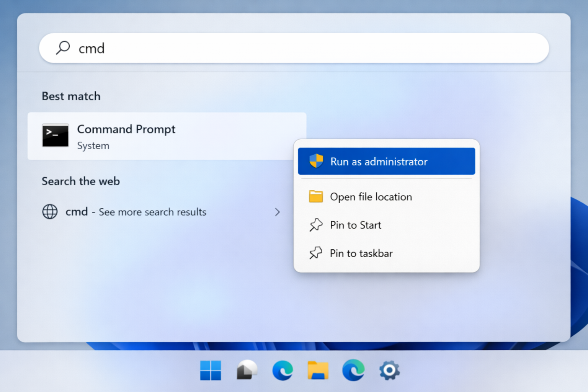
Task: Click the magnifier icon in search box
Action: 63,48
